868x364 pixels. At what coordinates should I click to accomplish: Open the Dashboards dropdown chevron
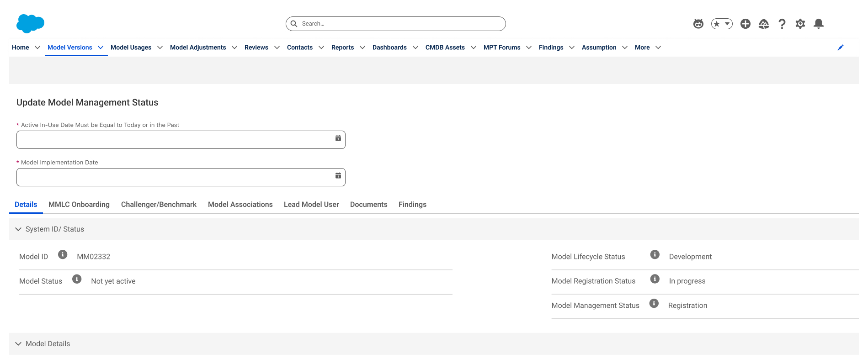[x=415, y=47]
